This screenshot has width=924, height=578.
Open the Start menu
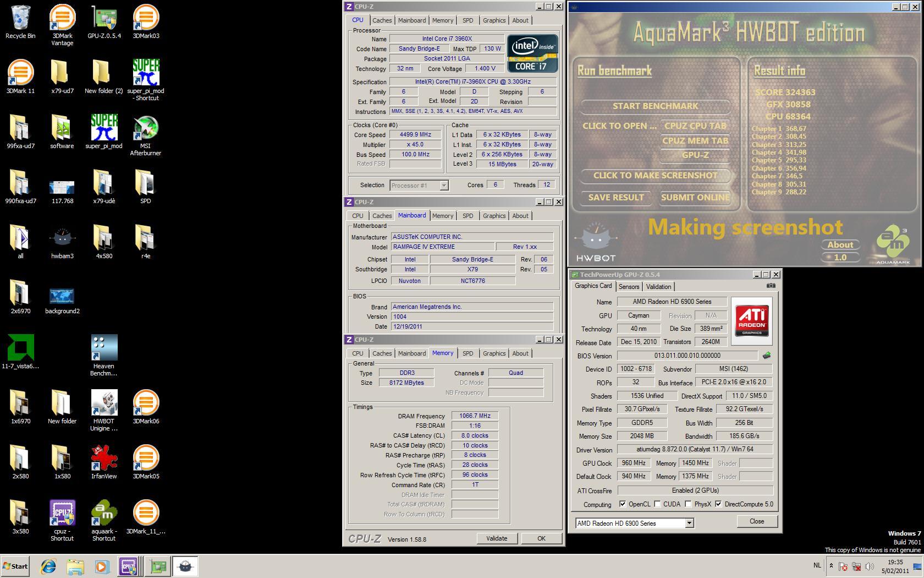[x=15, y=566]
